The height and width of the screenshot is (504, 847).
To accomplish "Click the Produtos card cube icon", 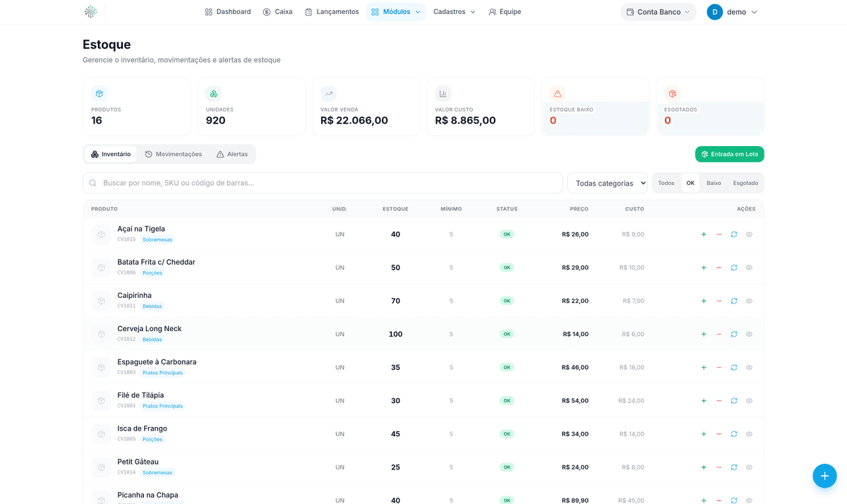I will click(100, 93).
